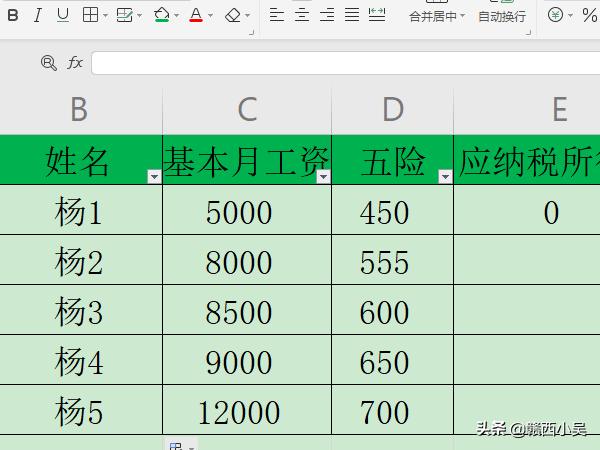Viewport: 600px width, 450px height.
Task: Align text right
Action: pos(327,15)
